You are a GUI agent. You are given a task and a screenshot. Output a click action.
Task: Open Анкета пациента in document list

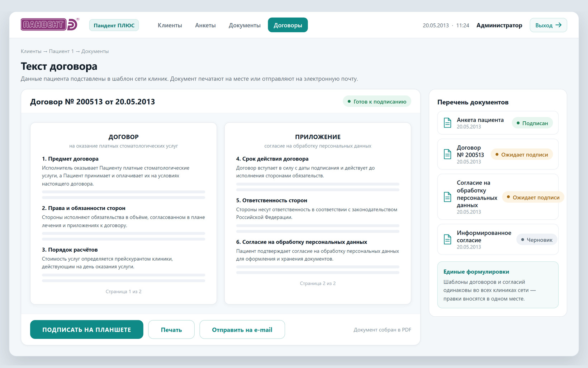point(498,123)
